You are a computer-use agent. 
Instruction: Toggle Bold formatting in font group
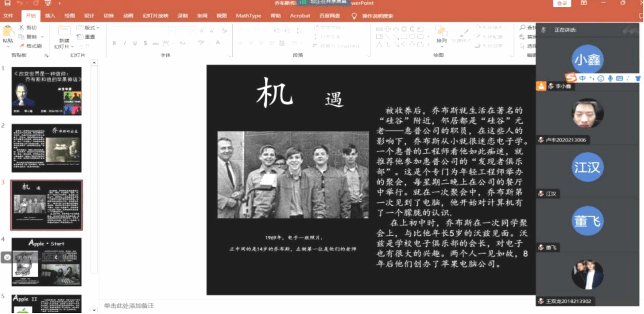tap(114, 43)
